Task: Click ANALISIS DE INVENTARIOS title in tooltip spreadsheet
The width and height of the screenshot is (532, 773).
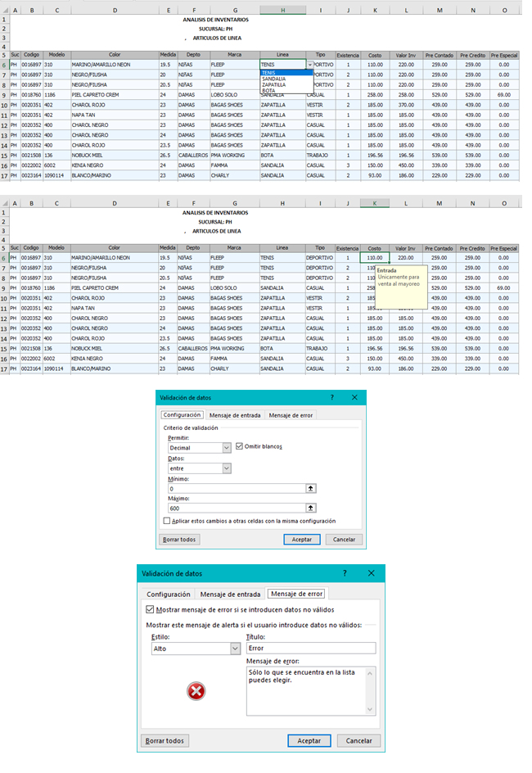Action: click(x=215, y=213)
